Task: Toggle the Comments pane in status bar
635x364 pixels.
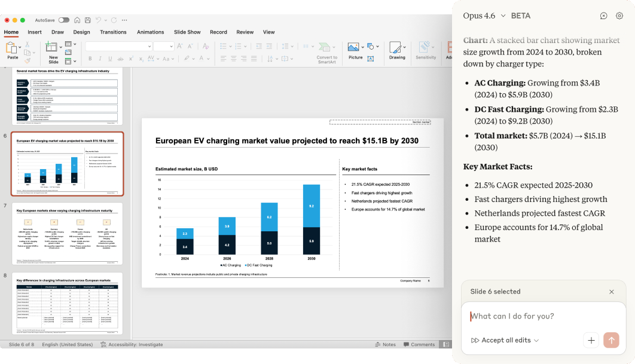Action: coord(418,344)
